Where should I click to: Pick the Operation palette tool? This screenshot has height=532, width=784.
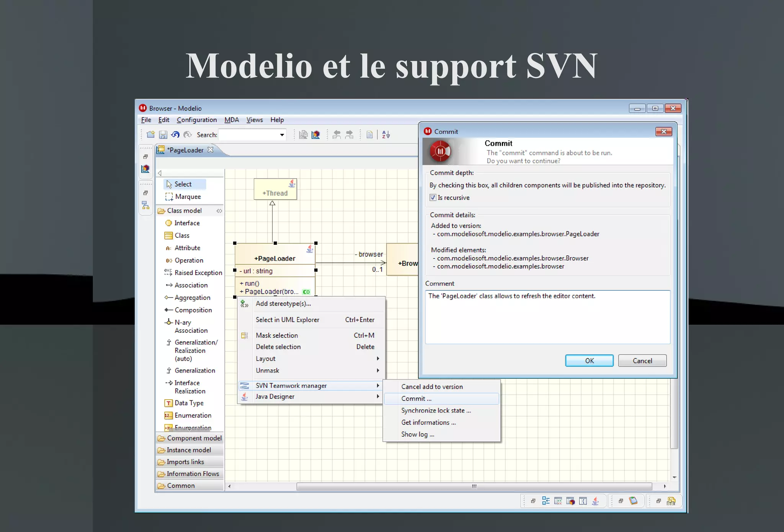pyautogui.click(x=184, y=260)
